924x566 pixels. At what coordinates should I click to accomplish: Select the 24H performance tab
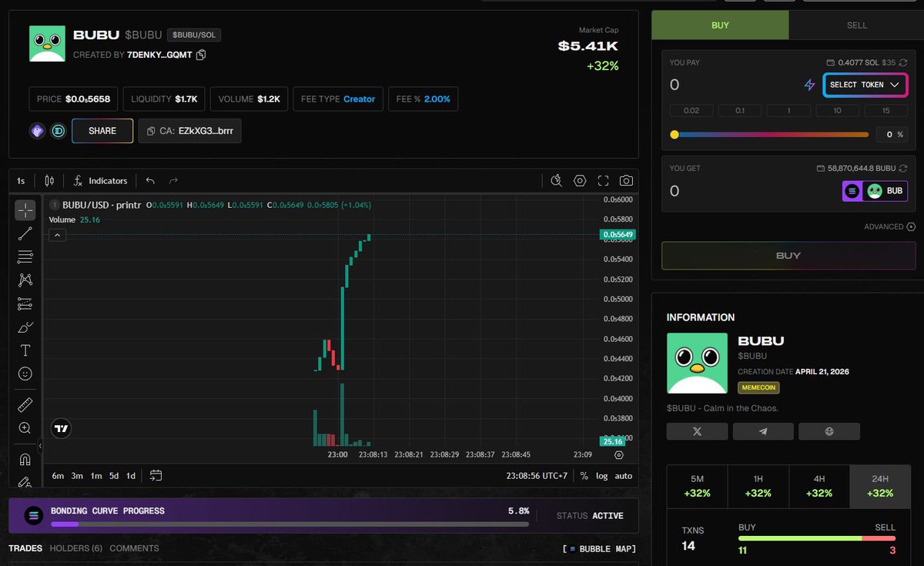point(879,486)
